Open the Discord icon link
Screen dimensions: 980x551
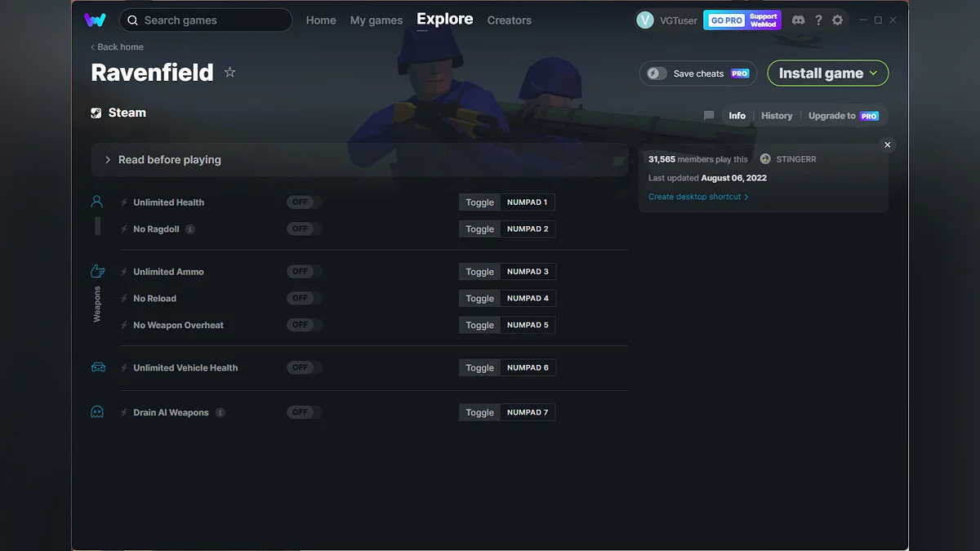[x=798, y=20]
